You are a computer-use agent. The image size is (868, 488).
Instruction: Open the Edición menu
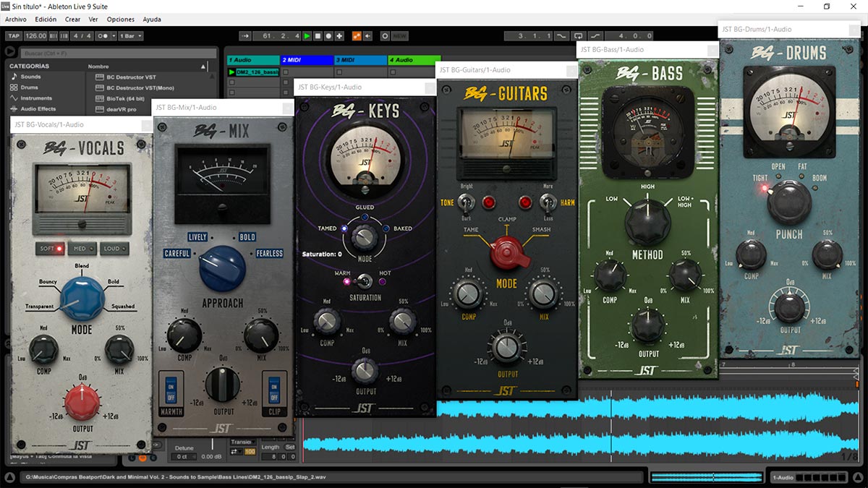click(x=46, y=20)
